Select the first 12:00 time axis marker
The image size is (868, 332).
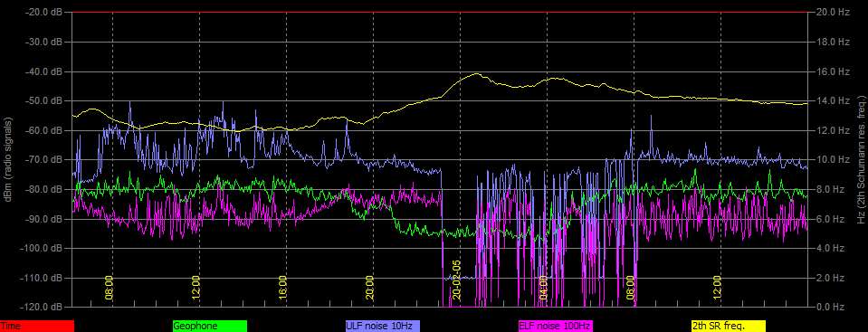[196, 287]
